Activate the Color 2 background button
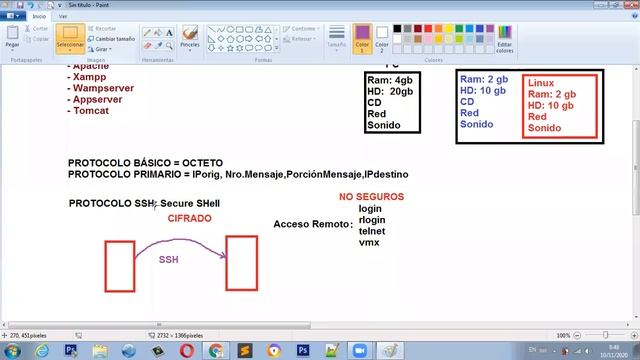The width and height of the screenshot is (640, 360). click(382, 39)
